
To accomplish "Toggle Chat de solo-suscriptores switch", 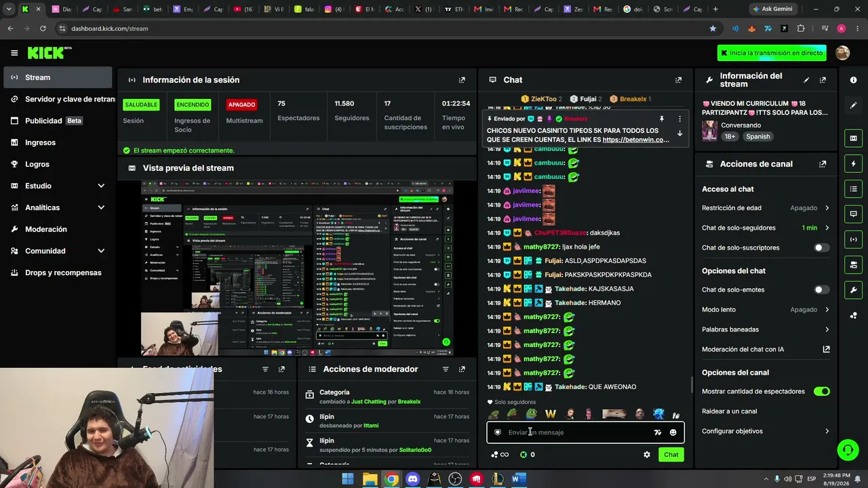I will [821, 248].
